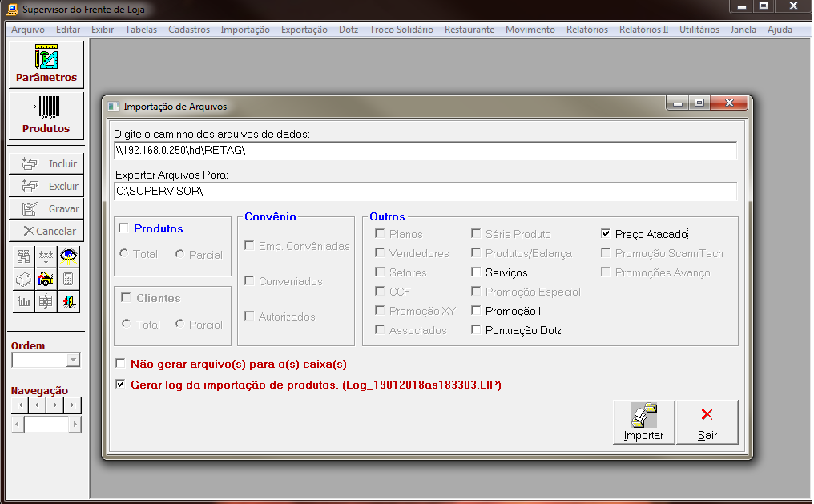The height and width of the screenshot is (504, 814).
Task: Click the car repair maintenance icon
Action: pyautogui.click(x=46, y=279)
